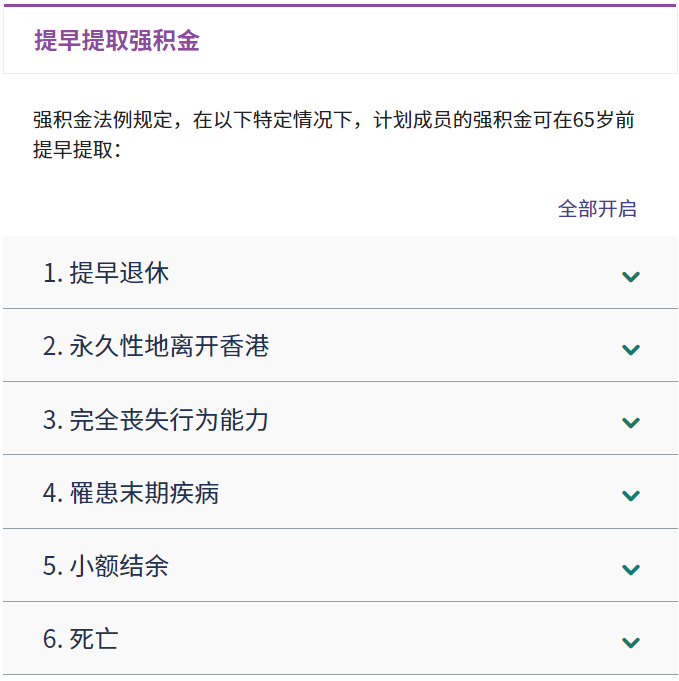Click the chevron icon beside 提早退休

click(630, 276)
